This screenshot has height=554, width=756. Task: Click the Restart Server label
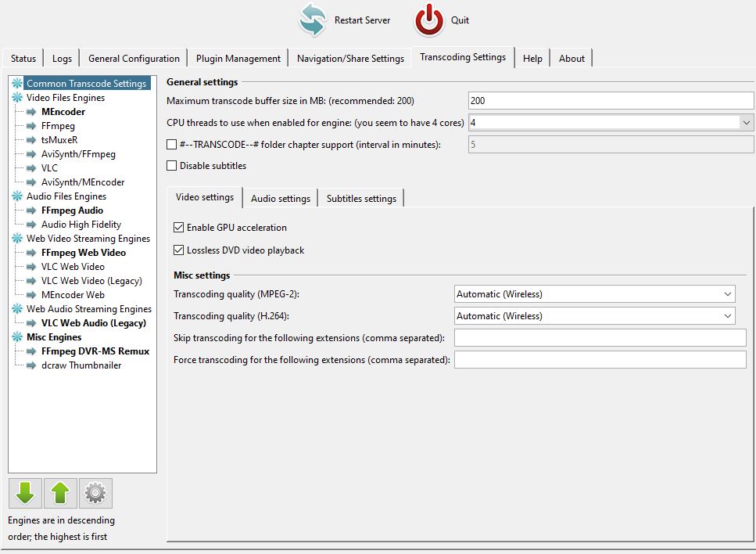363,20
